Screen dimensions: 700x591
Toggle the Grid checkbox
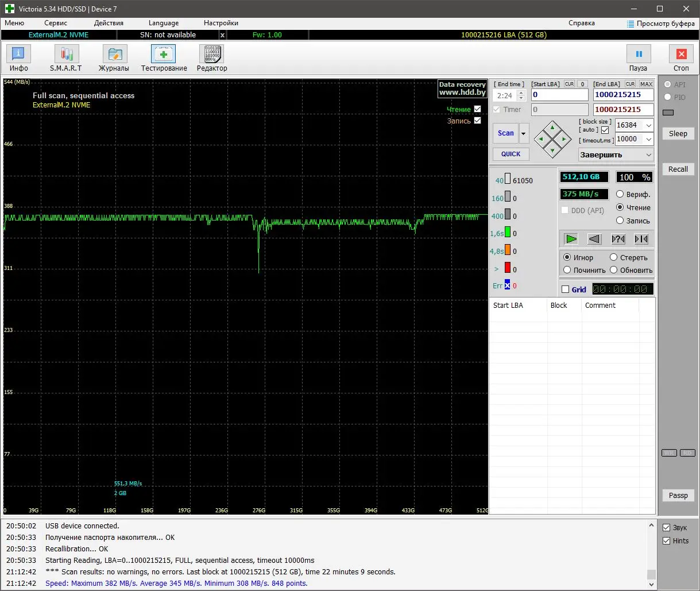pyautogui.click(x=565, y=289)
